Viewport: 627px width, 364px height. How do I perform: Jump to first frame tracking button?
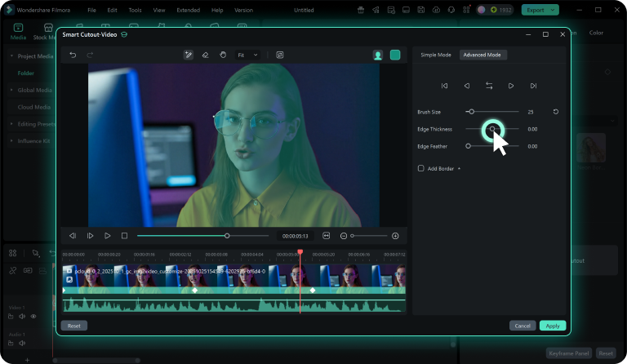tap(444, 86)
